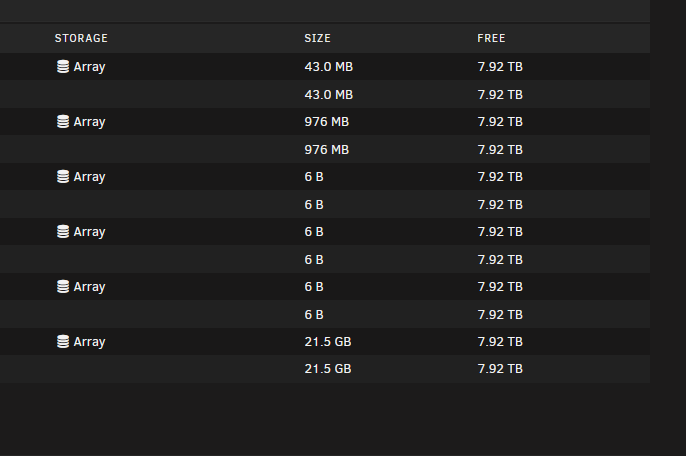Screen dimensions: 686x456
Task: Click the disk icon of the first 6 B Array
Action: point(63,176)
